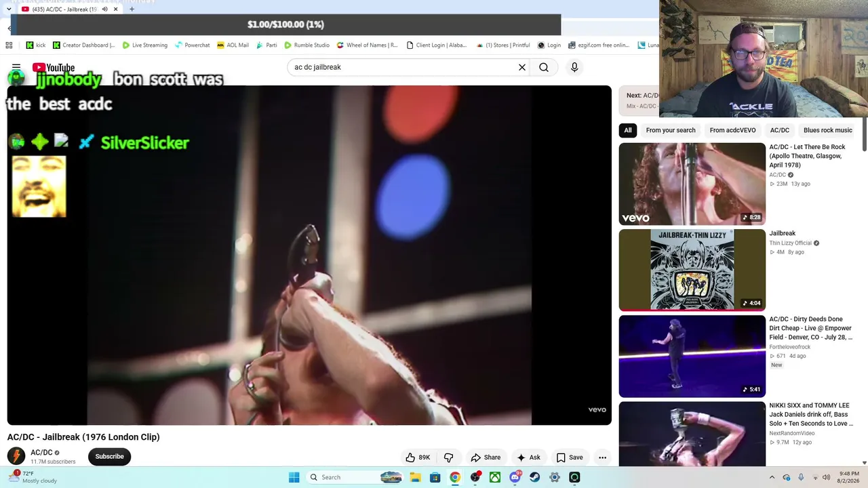
Task: Open Xbox app from the taskbar
Action: [x=495, y=477]
